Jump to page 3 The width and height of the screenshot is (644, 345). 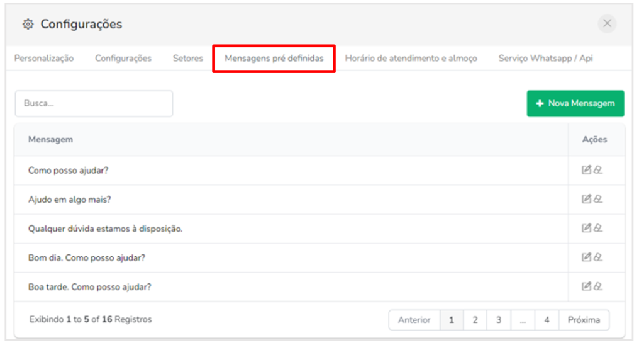tap(499, 320)
